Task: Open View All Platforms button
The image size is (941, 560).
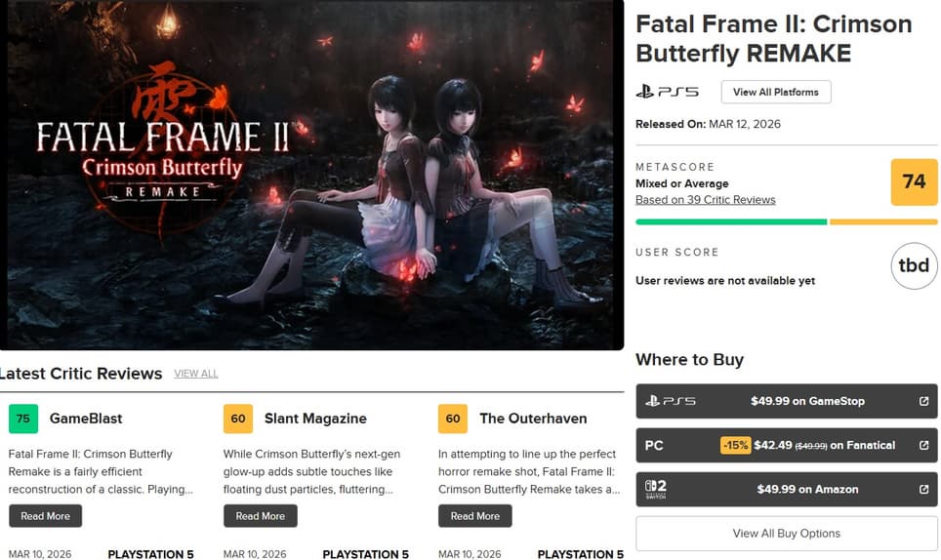Action: (x=775, y=92)
